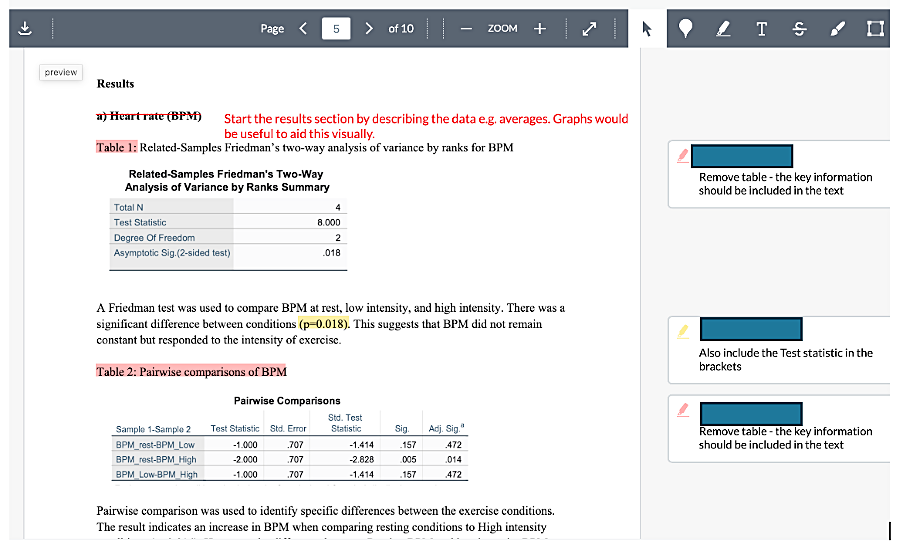Click the '8.000' test statistic value
Viewport: 904px width, 548px height.
pyautogui.click(x=329, y=222)
